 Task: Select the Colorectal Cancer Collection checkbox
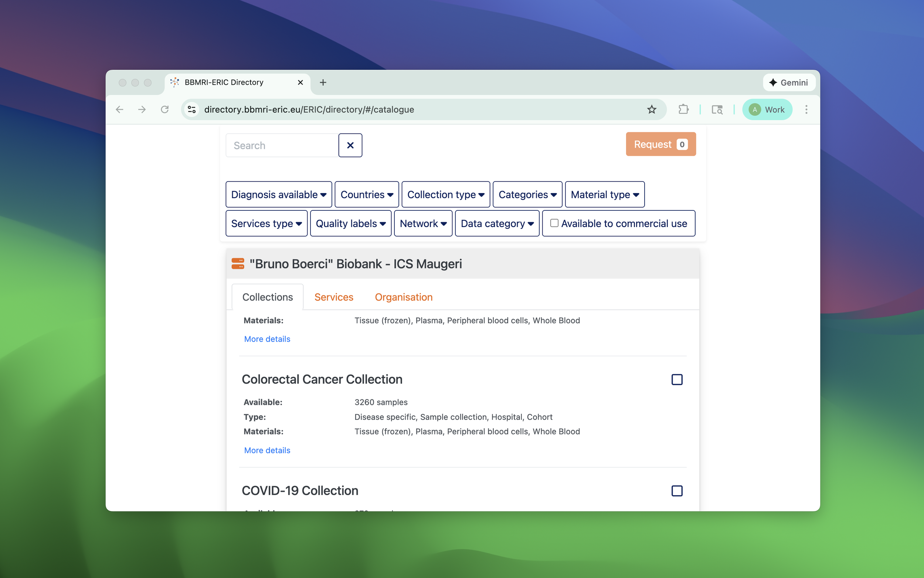coord(676,379)
